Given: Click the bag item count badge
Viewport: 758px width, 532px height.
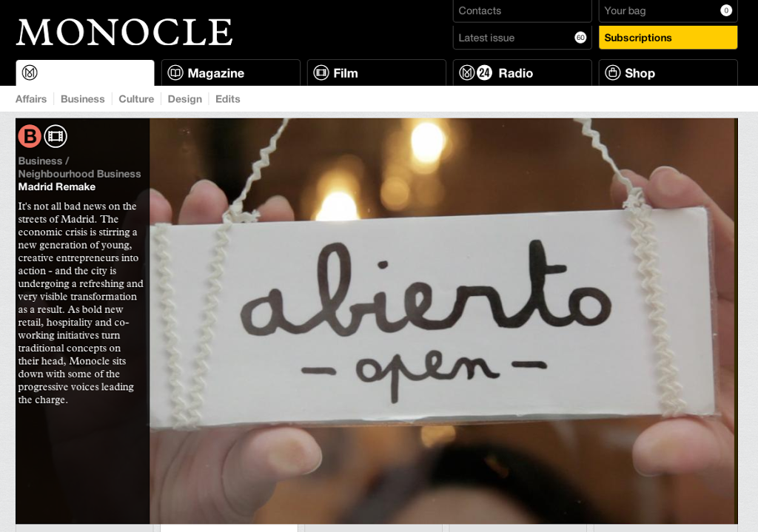Looking at the screenshot, I should tap(726, 10).
